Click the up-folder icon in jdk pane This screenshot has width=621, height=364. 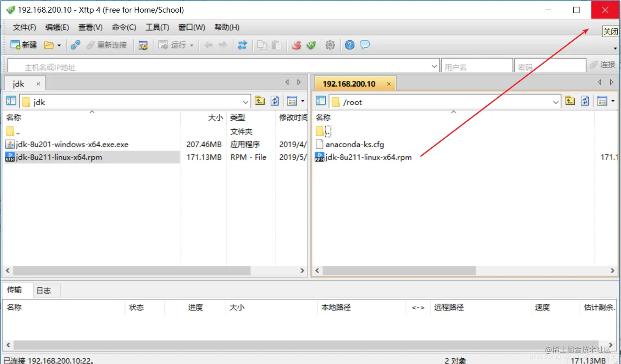click(260, 101)
